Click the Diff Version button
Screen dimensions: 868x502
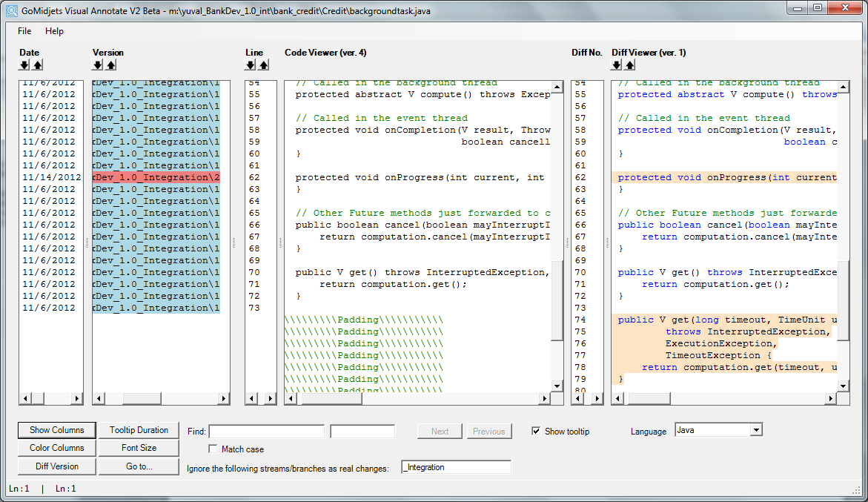tap(56, 466)
